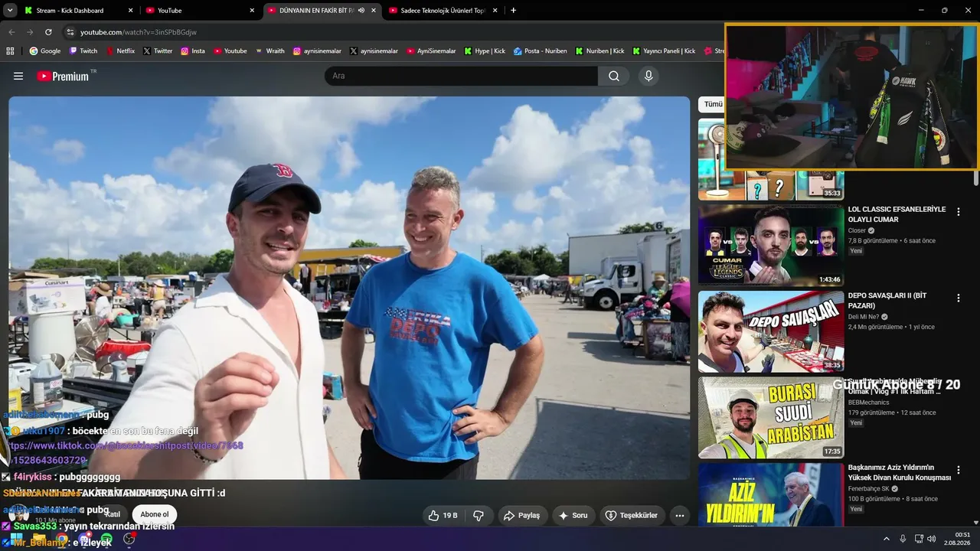The height and width of the screenshot is (551, 980).
Task: Open Başkanımız Aziz Yıldırım'ın video title
Action: coord(900,472)
